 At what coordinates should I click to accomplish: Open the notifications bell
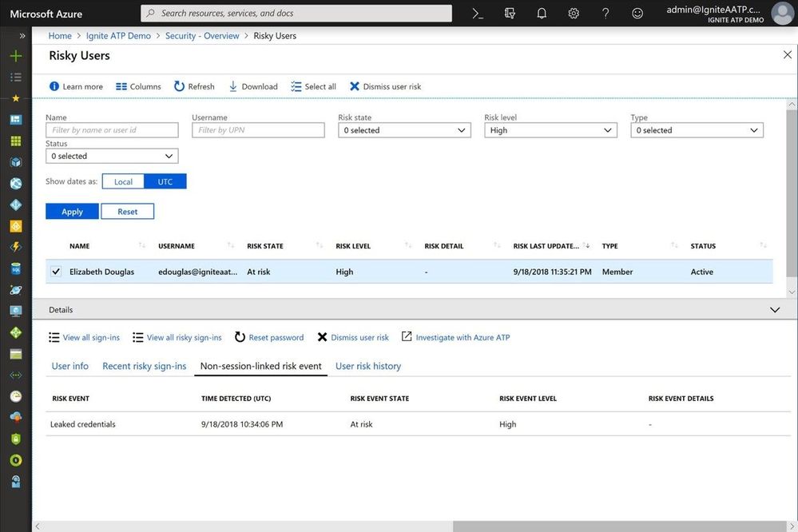pos(542,14)
